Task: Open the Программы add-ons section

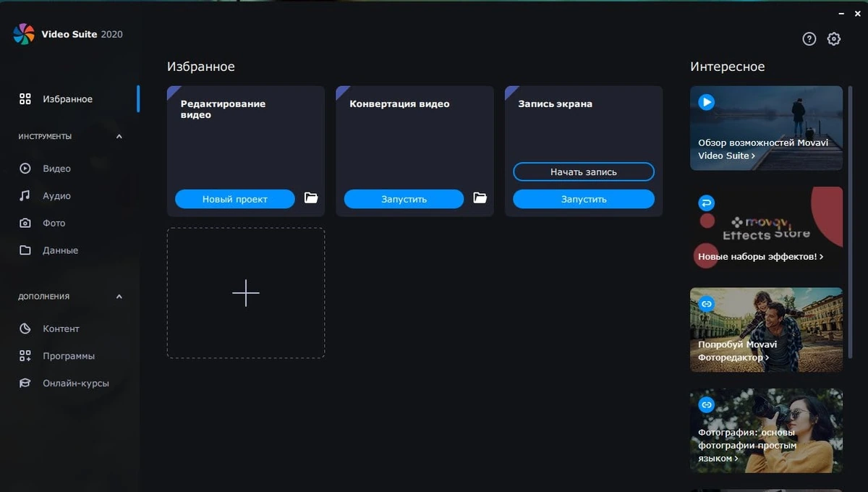Action: point(69,356)
